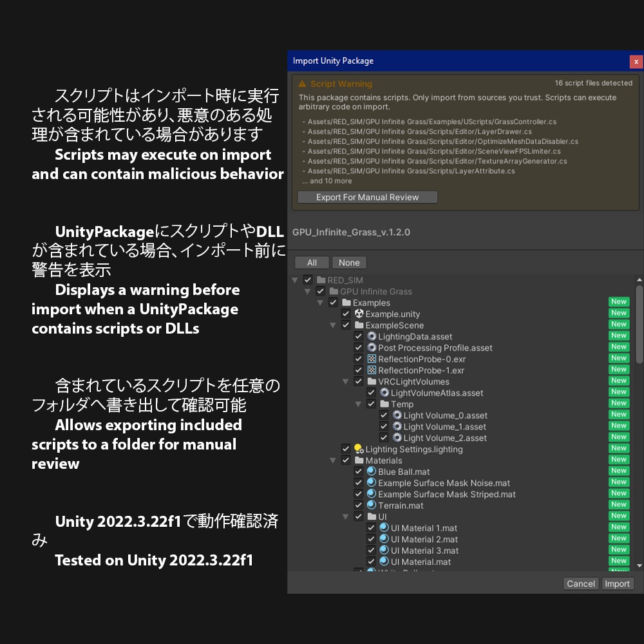The width and height of the screenshot is (644, 644).
Task: Click the None selection button
Action: [349, 263]
